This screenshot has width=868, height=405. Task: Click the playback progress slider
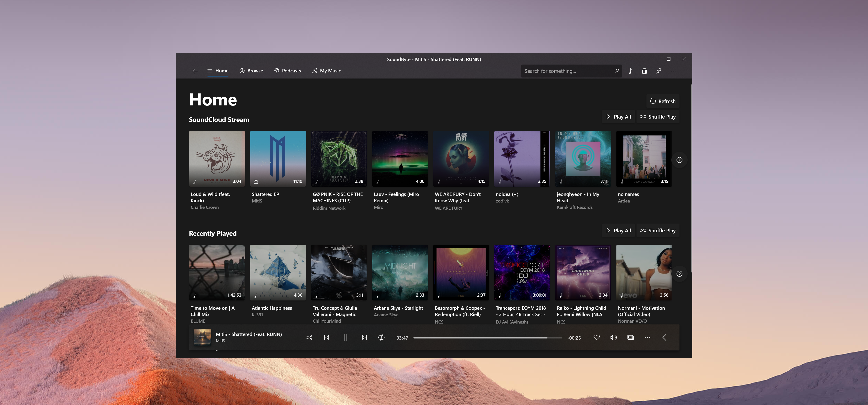click(x=488, y=338)
